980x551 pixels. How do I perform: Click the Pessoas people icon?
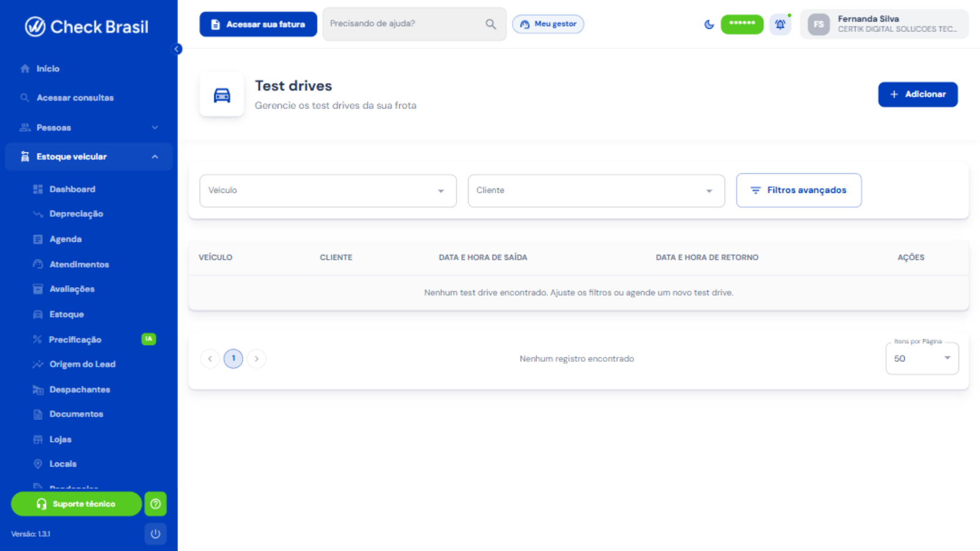25,127
